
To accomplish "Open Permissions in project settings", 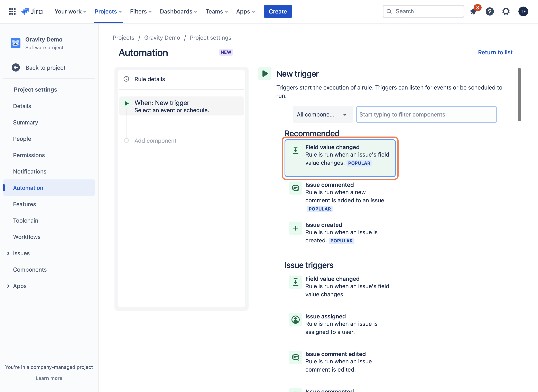I will pos(29,155).
